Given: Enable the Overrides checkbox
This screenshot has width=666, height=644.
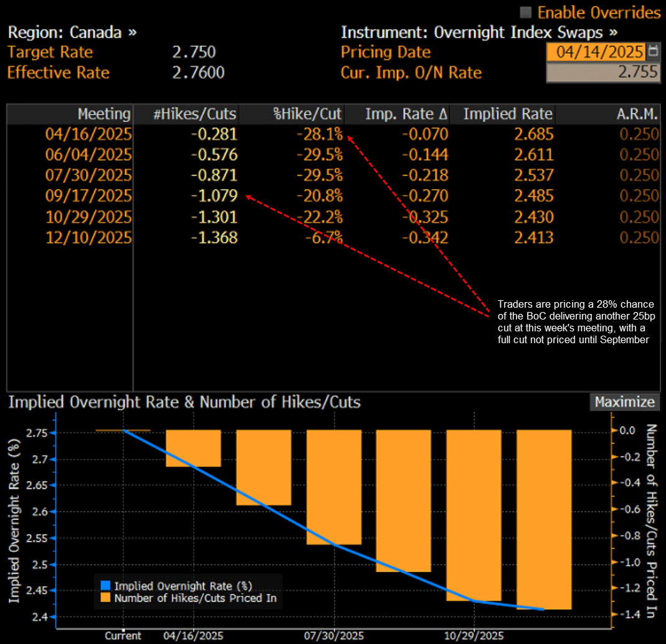Looking at the screenshot, I should (x=526, y=12).
